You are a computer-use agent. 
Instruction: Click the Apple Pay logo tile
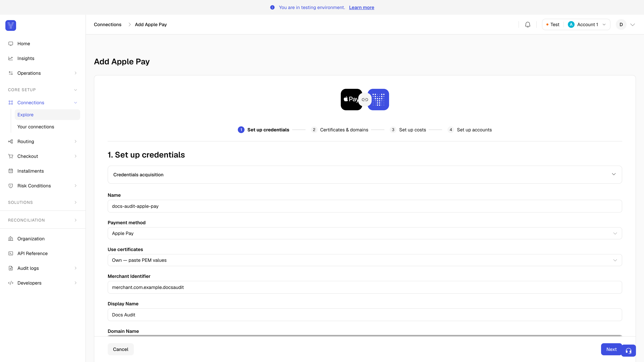point(351,99)
